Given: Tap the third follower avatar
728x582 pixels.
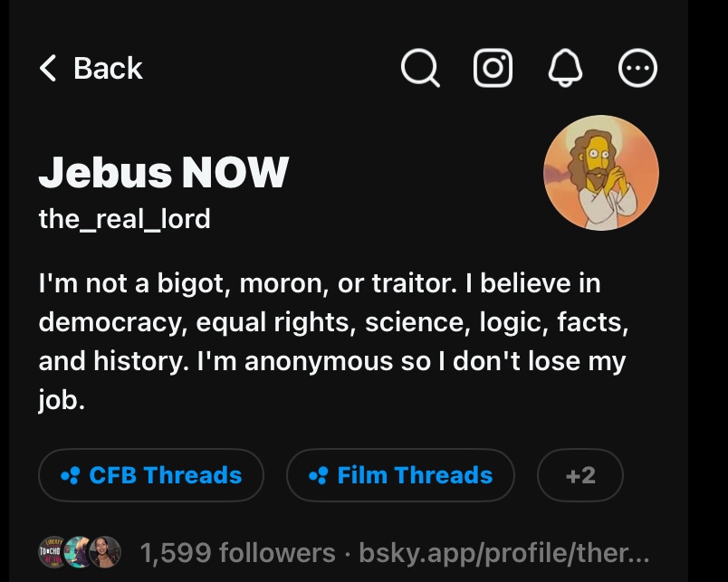Looking at the screenshot, I should pos(105,552).
